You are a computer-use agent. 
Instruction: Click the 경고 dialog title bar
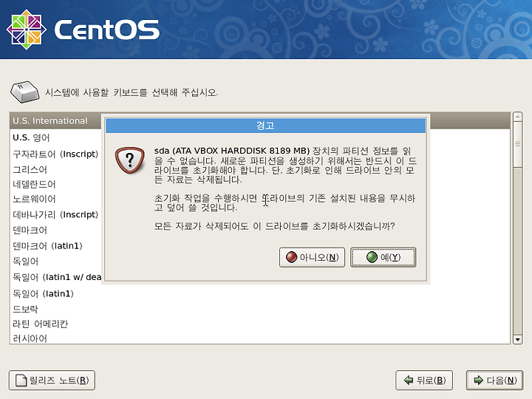tap(265, 126)
